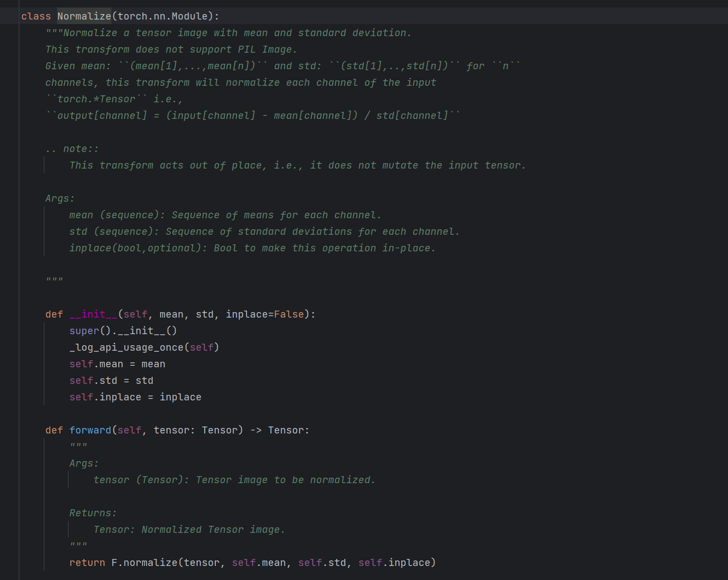Select the inplace=False default parameter
Viewport: 728px width, 580px height.
point(266,314)
